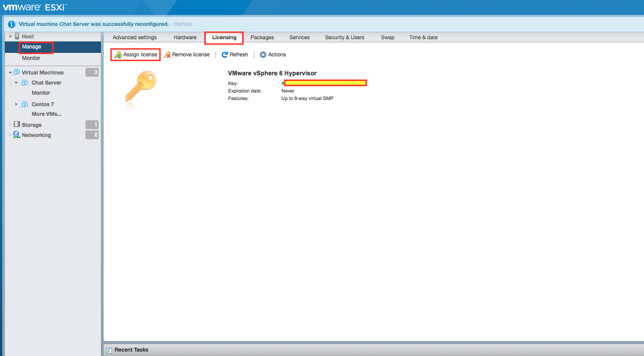
Task: Click the VMware ESXi logo
Action: pos(35,7)
